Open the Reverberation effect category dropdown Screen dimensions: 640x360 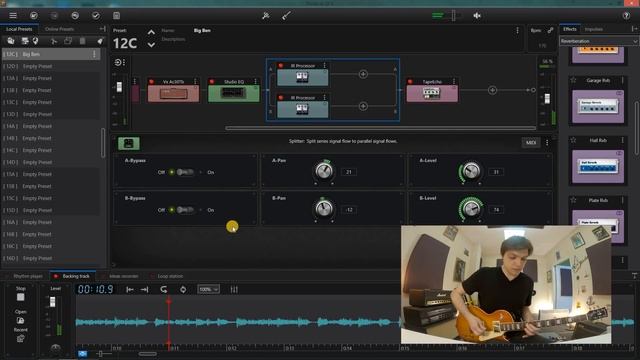pyautogui.click(x=598, y=41)
